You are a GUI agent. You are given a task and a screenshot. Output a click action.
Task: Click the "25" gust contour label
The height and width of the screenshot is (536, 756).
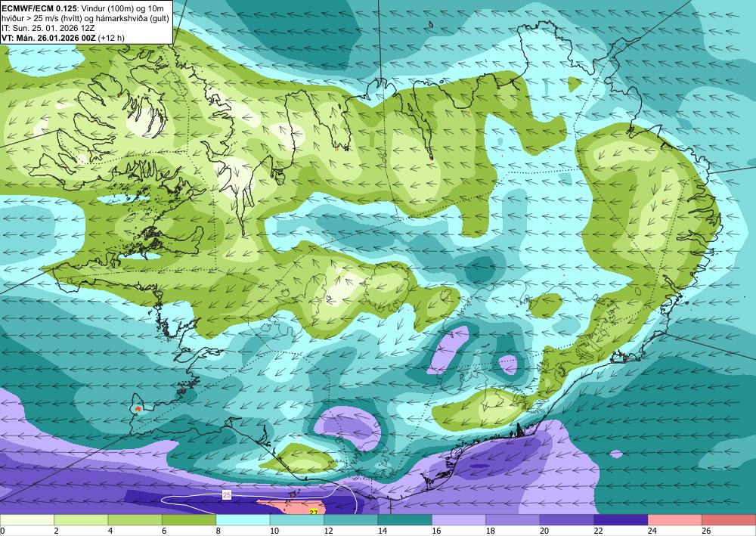(x=227, y=494)
